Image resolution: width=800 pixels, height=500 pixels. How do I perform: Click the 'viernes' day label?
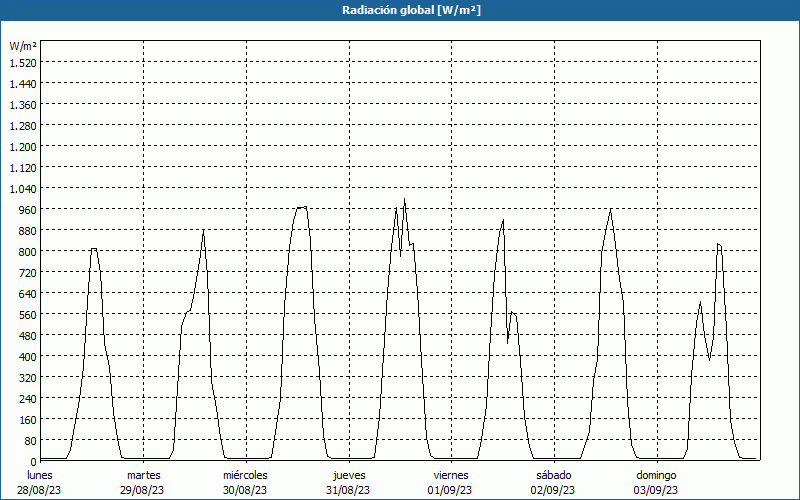(x=451, y=475)
